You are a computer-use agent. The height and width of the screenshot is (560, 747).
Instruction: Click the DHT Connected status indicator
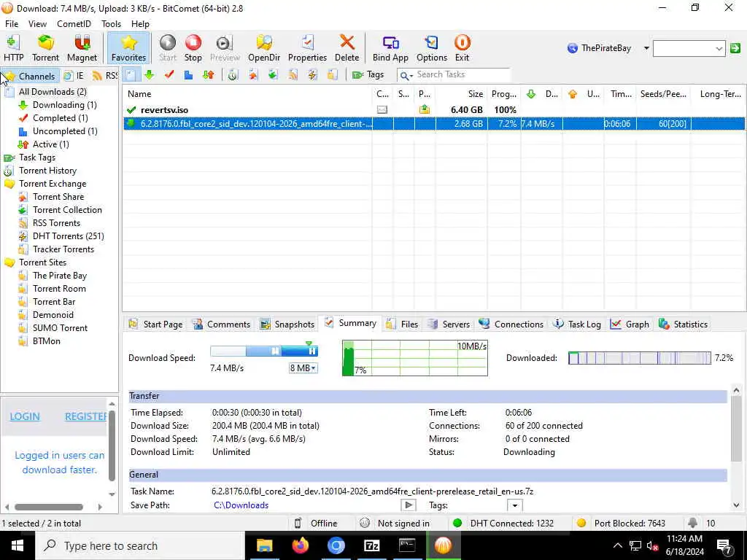coord(503,524)
